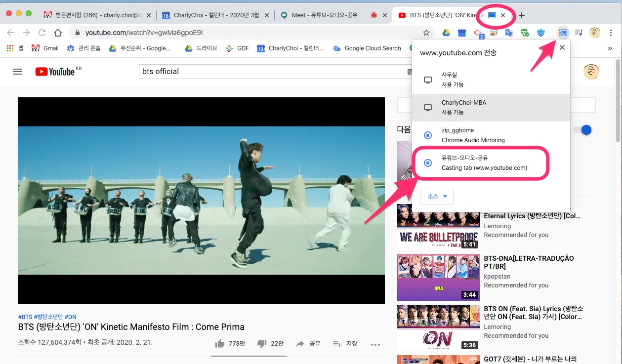Open the GOT7 (갓세븐) video title

(530, 359)
